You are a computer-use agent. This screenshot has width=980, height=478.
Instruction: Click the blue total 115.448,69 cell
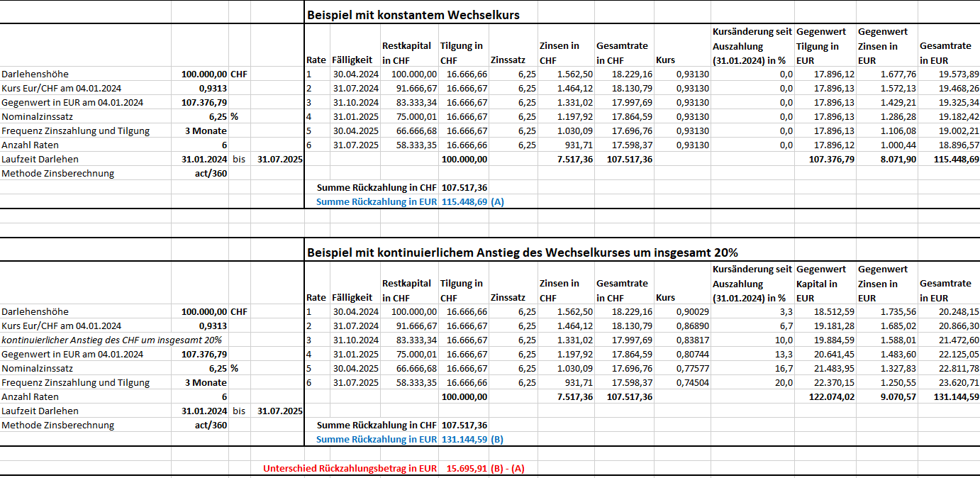click(x=464, y=201)
